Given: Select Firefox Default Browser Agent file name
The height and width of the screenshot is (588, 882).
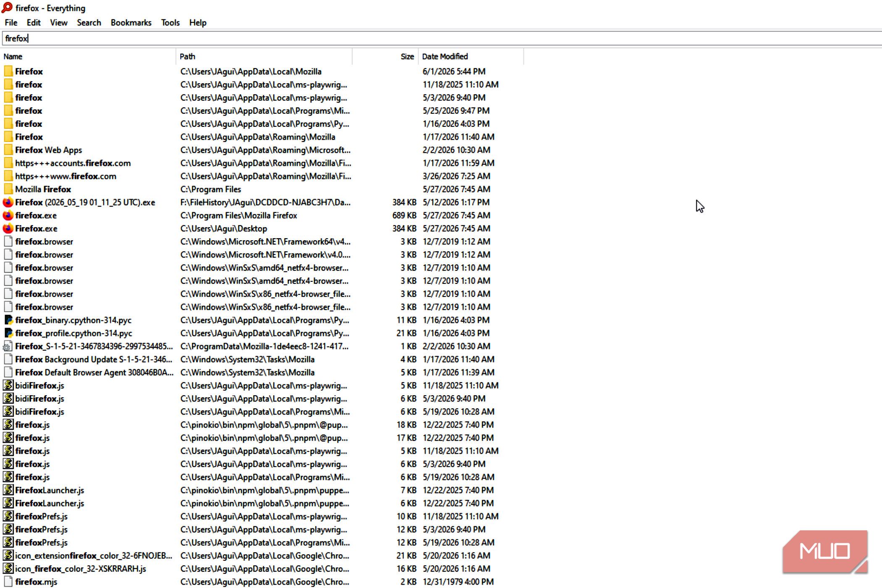Looking at the screenshot, I should coord(94,372).
